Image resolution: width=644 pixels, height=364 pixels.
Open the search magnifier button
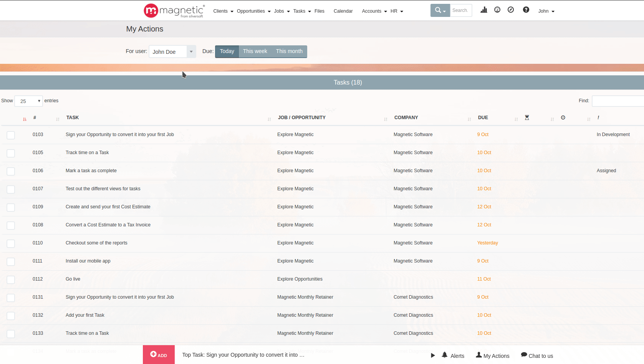[440, 10]
